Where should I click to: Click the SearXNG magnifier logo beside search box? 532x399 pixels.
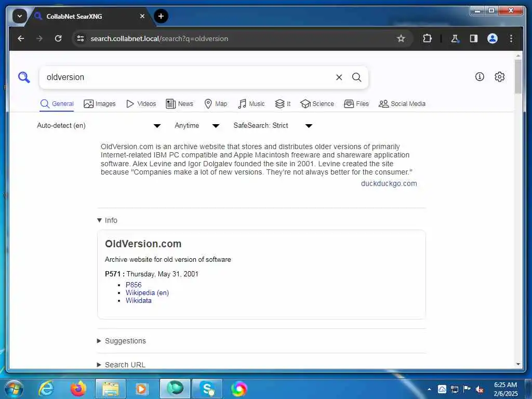click(x=24, y=77)
